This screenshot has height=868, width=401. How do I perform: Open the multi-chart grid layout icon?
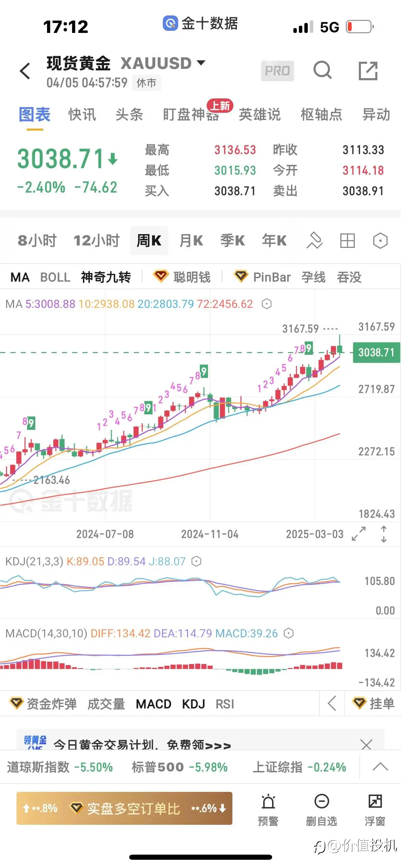[347, 241]
